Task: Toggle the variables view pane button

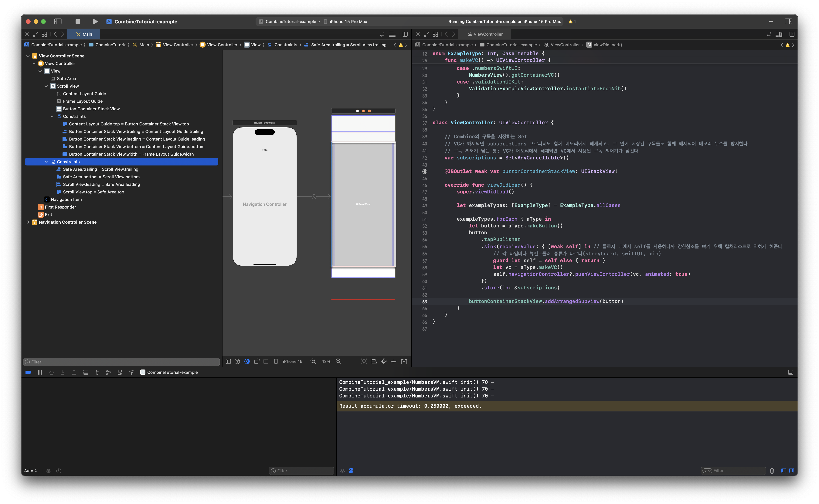Action: pos(784,471)
